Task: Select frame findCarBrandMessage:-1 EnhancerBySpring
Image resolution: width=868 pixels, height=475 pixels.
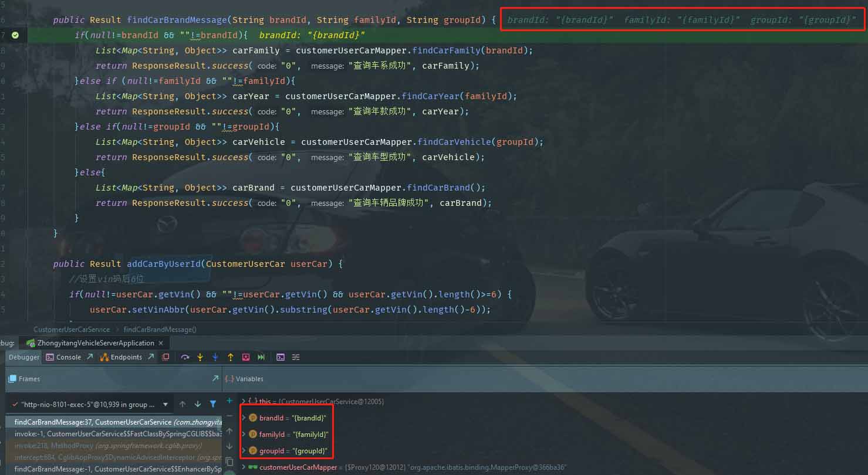Action: click(x=114, y=469)
